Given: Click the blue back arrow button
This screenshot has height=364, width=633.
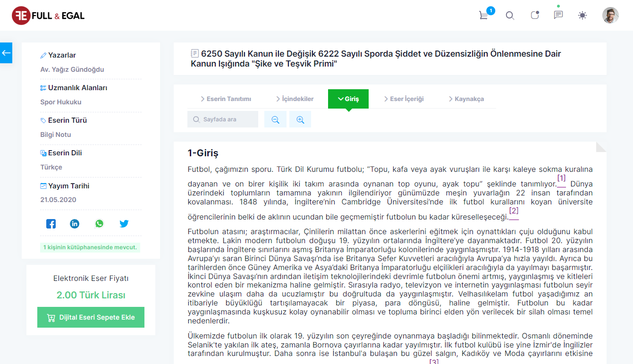Looking at the screenshot, I should tap(6, 53).
